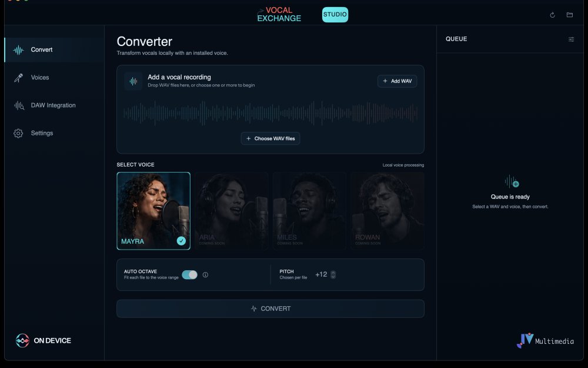This screenshot has width=588, height=368.
Task: Click the CONVERT button
Action: click(x=270, y=309)
